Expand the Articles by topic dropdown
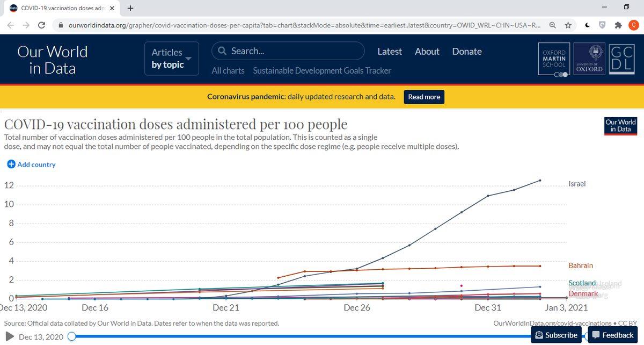 tap(171, 58)
